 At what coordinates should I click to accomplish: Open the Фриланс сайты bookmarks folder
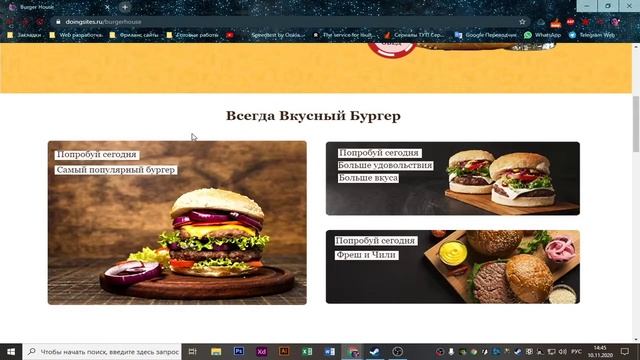point(134,35)
